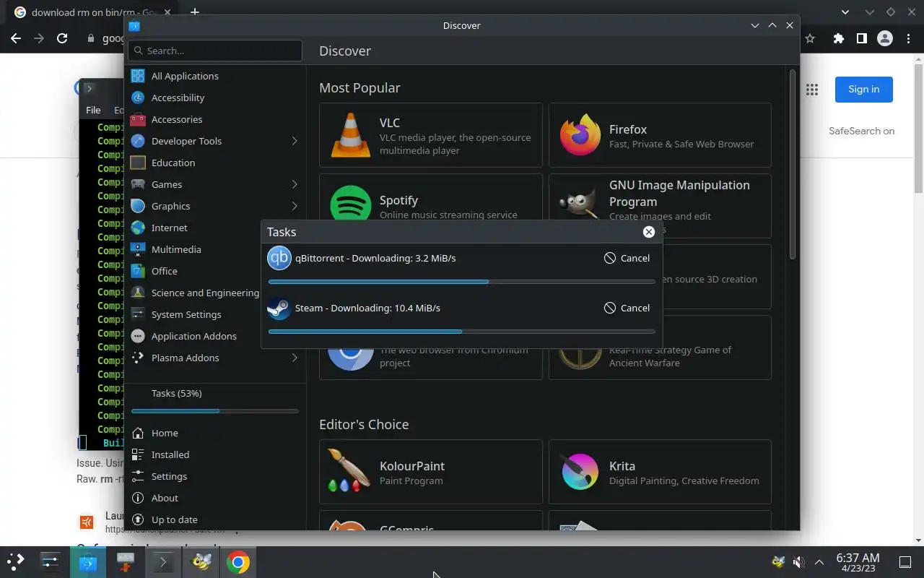Open the application launcher menu
The width and height of the screenshot is (924, 578).
point(16,561)
